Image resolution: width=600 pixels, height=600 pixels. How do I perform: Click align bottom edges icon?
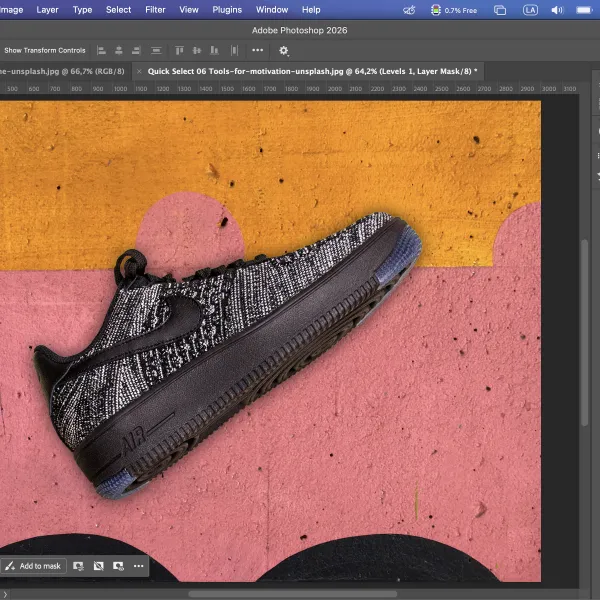[x=214, y=51]
